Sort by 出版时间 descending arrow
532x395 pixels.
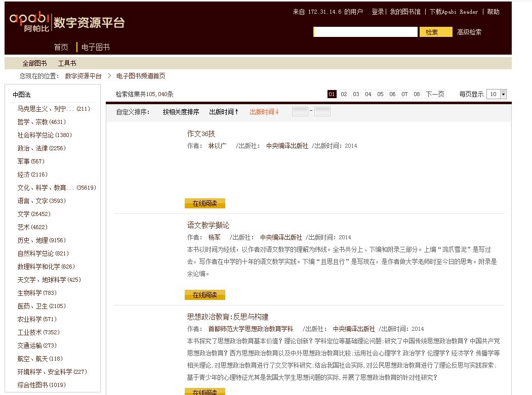pos(264,112)
